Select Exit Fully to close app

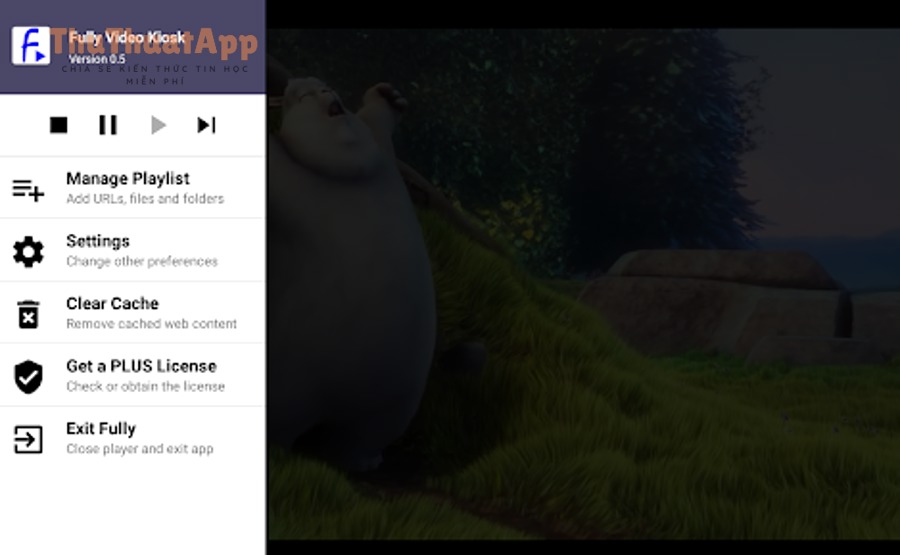pyautogui.click(x=133, y=438)
